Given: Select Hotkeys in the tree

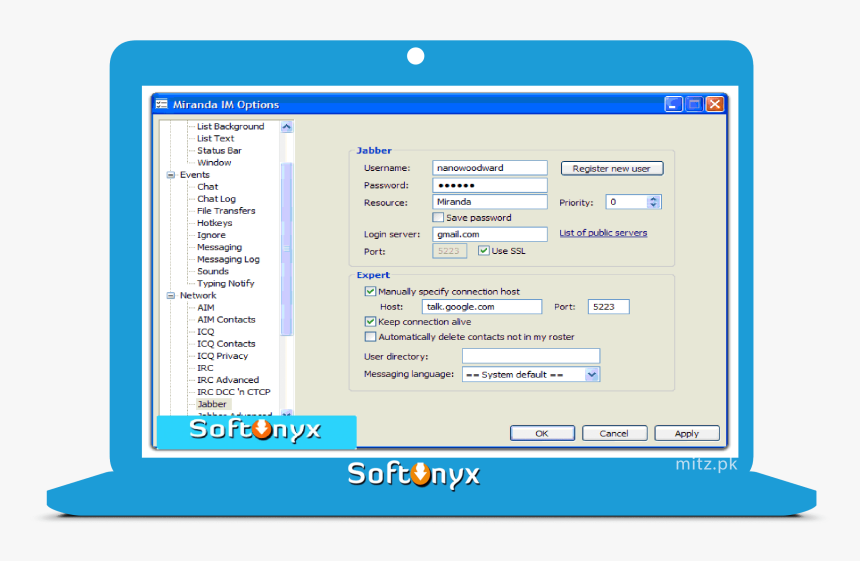Looking at the screenshot, I should pos(214,223).
